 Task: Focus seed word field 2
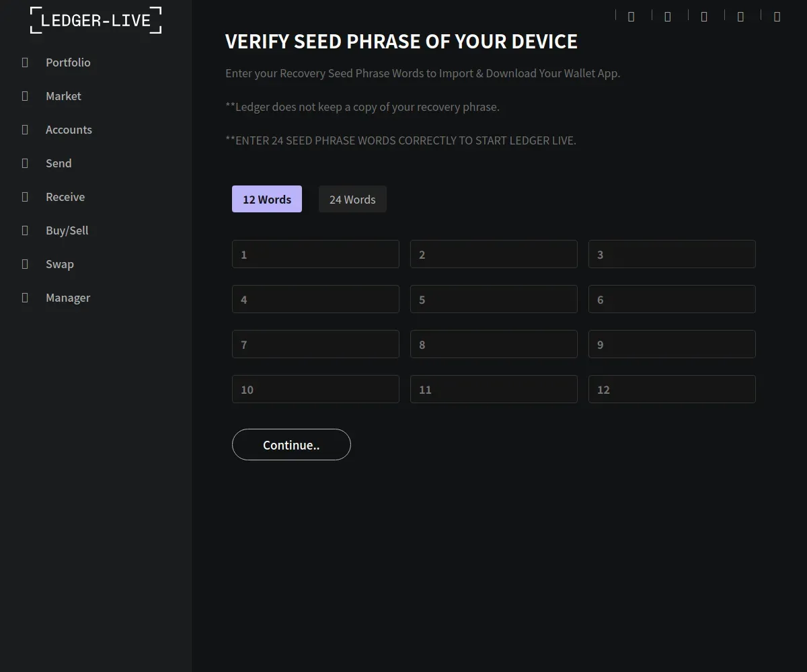[494, 254]
